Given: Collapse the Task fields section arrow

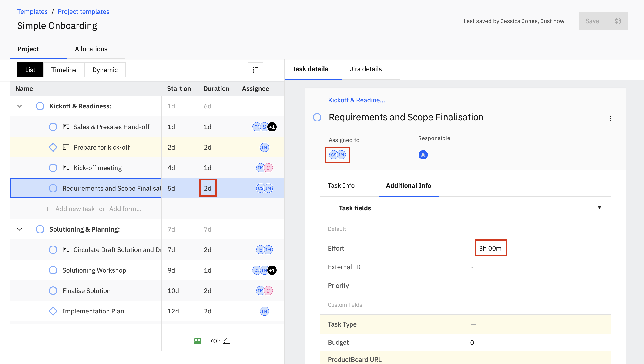Looking at the screenshot, I should click(x=599, y=208).
